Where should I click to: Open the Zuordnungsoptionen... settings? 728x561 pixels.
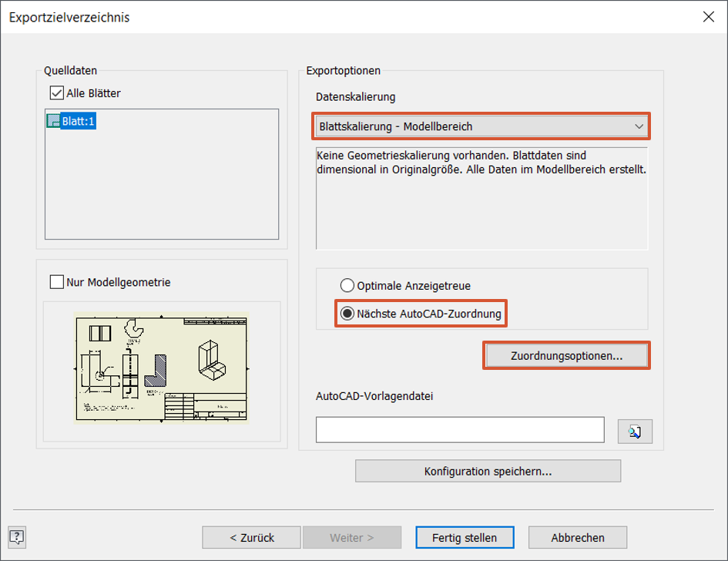pyautogui.click(x=566, y=356)
